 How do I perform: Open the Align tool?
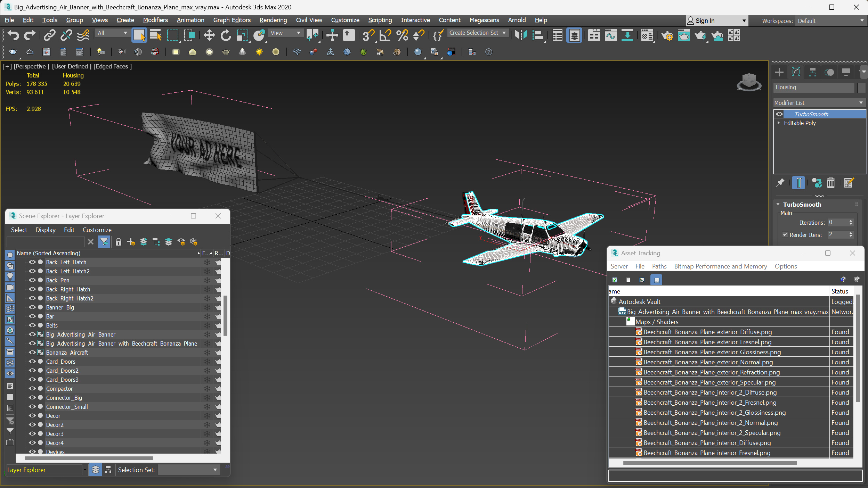(x=538, y=35)
